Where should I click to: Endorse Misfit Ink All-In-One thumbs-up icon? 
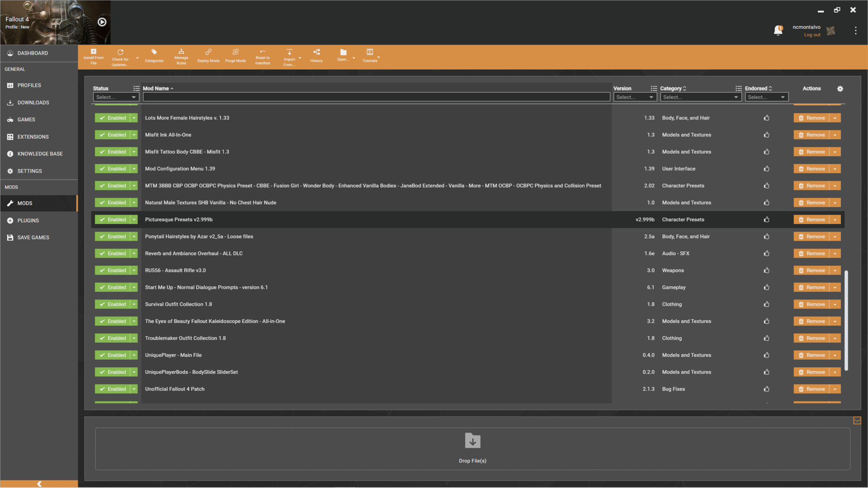click(x=766, y=135)
